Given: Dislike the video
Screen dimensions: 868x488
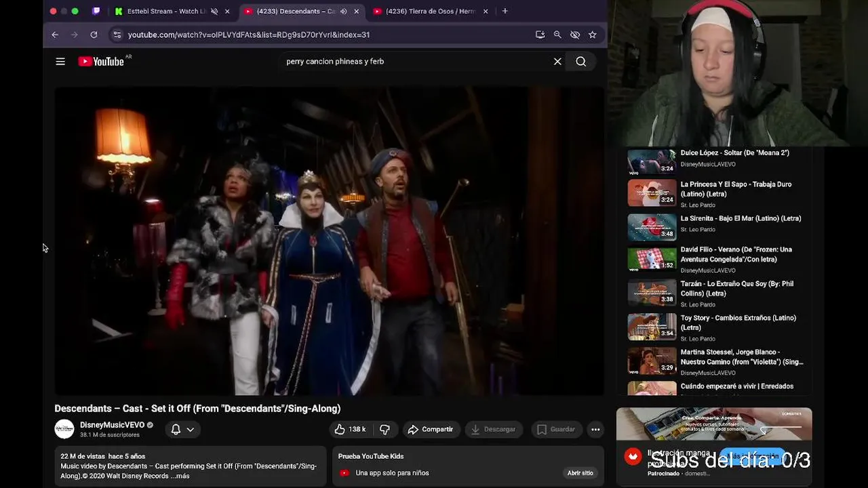Looking at the screenshot, I should pyautogui.click(x=384, y=429).
